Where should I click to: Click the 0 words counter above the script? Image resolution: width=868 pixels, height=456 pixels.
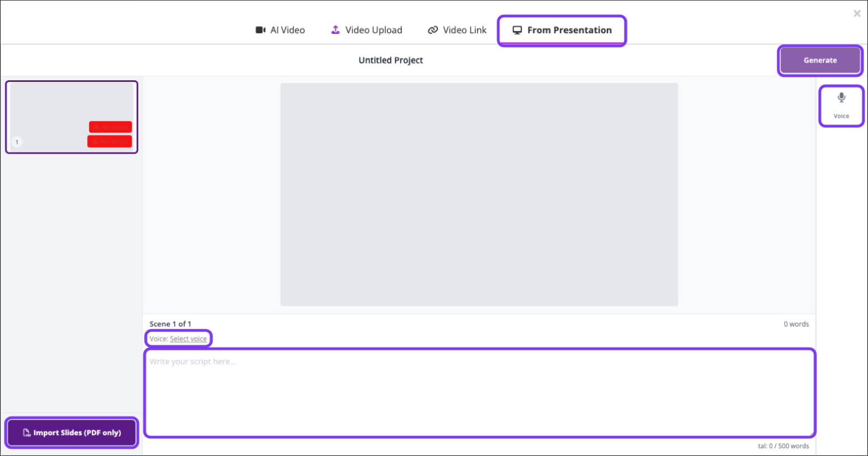click(796, 324)
